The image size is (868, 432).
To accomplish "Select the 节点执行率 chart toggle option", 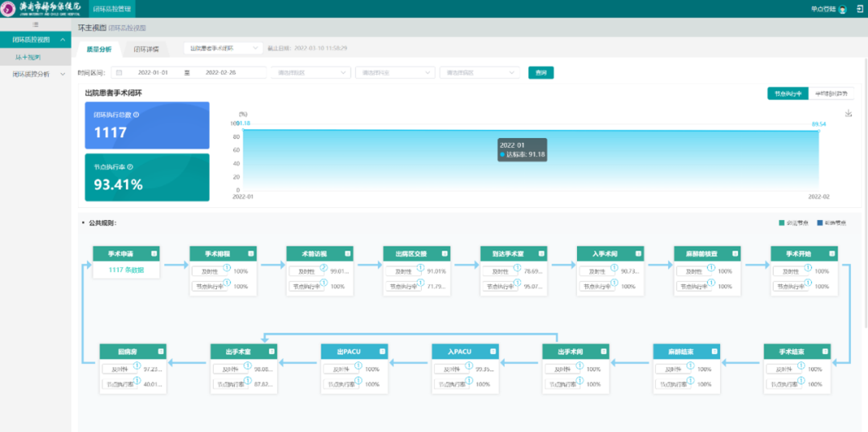I will click(x=788, y=93).
